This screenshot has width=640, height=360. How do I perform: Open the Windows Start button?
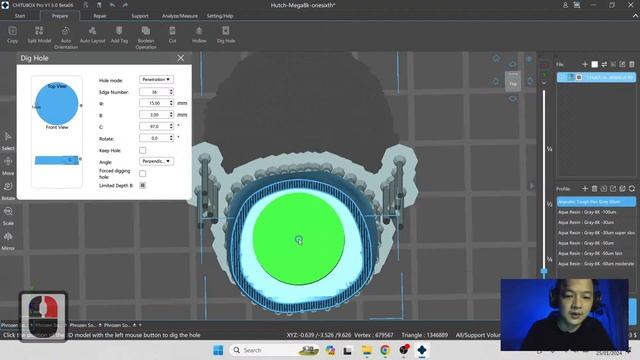click(218, 350)
